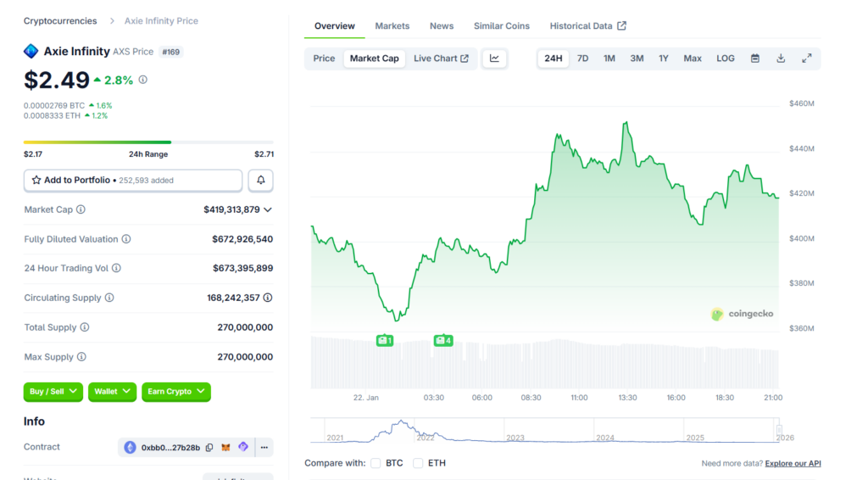The image size is (868, 480).
Task: Open the Earn Crypto dropdown
Action: pyautogui.click(x=175, y=392)
